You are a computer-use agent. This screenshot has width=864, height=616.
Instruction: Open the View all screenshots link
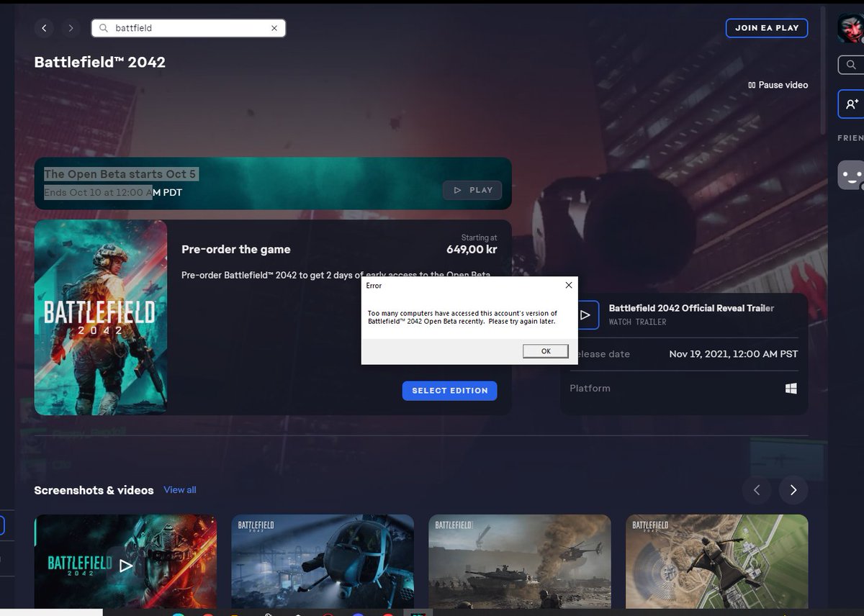coord(179,489)
